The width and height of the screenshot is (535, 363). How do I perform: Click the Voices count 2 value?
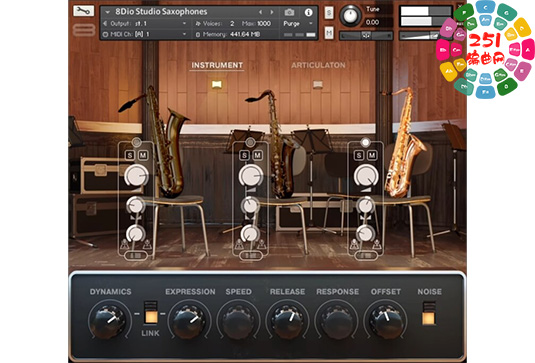(232, 24)
